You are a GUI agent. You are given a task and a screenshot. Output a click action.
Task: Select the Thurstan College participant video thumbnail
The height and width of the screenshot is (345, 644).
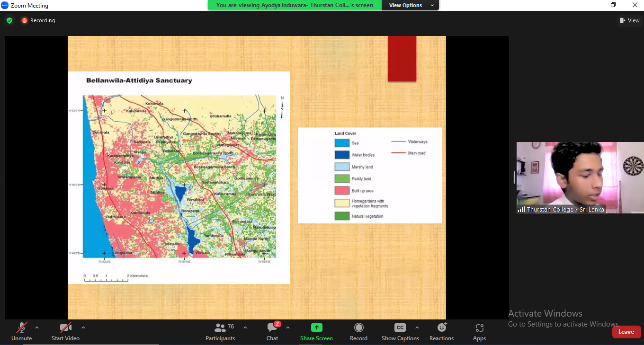pyautogui.click(x=580, y=177)
